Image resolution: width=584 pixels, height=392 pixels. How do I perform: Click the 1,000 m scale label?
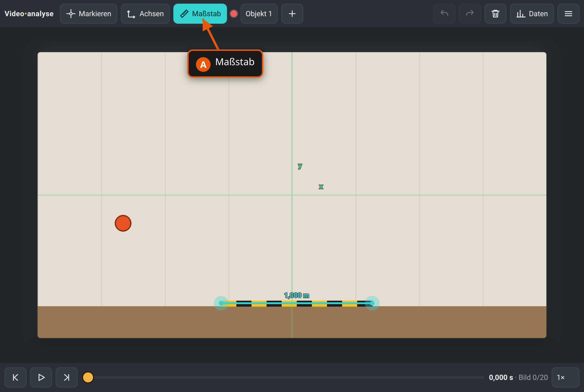point(297,296)
